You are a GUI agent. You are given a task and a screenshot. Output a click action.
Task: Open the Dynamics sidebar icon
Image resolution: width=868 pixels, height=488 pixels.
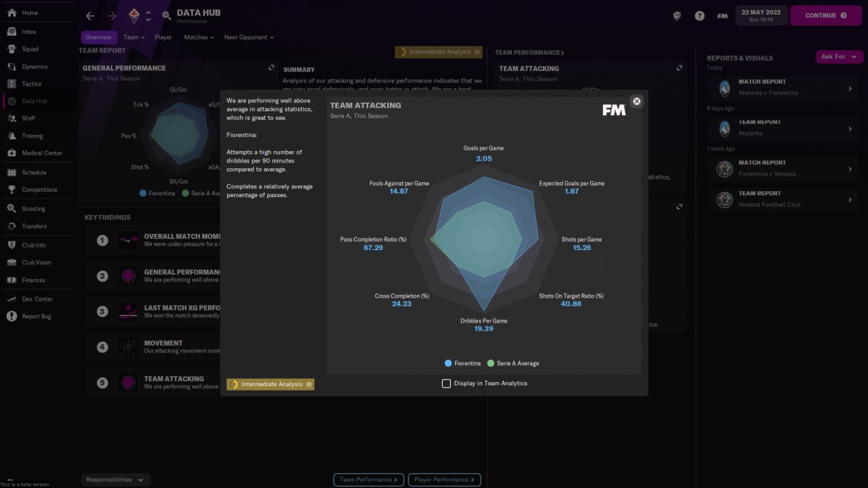click(12, 67)
